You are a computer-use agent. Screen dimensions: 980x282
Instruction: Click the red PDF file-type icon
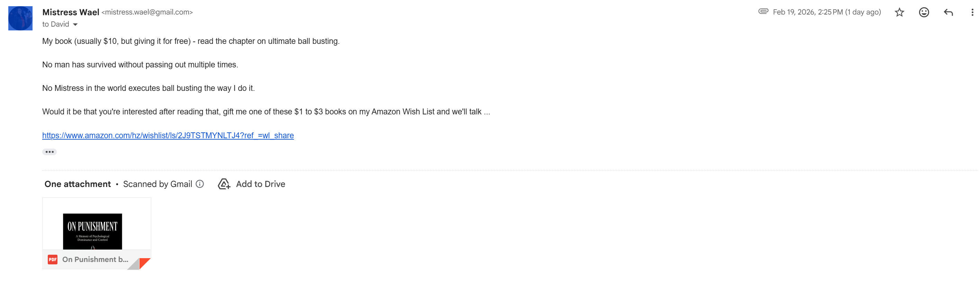point(53,260)
